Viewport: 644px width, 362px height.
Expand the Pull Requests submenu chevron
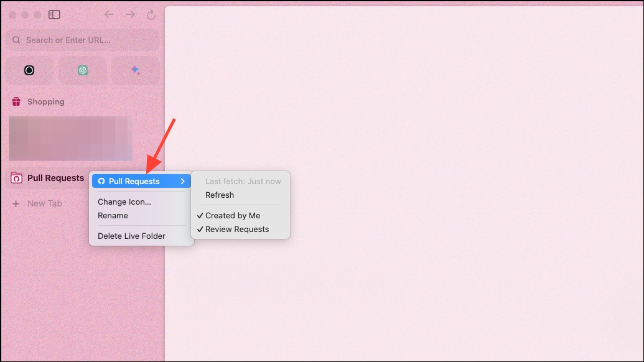[x=183, y=181]
